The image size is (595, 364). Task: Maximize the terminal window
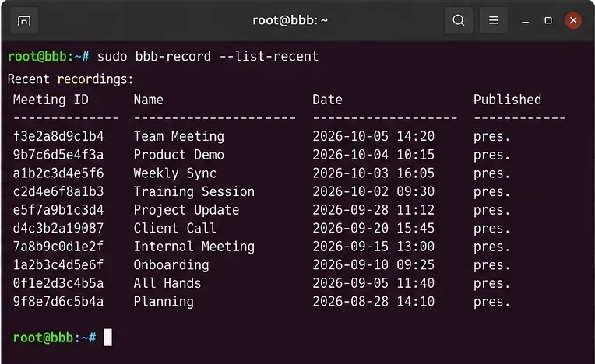pyautogui.click(x=548, y=20)
